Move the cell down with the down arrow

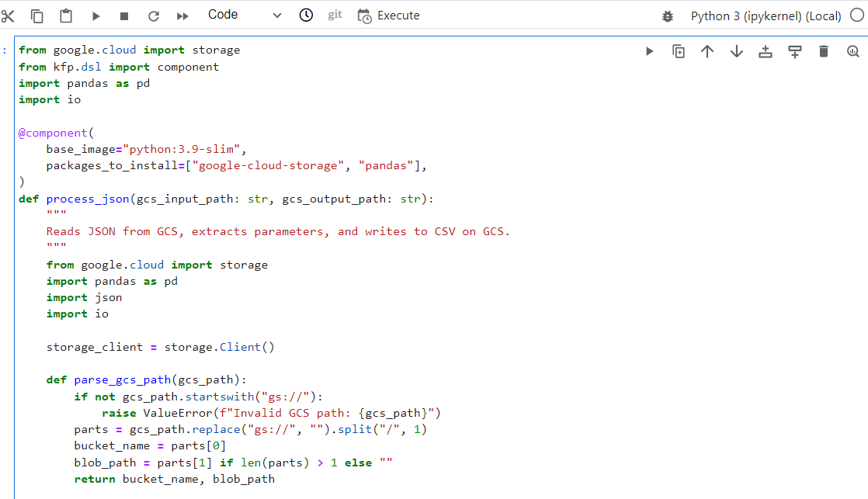pos(735,50)
